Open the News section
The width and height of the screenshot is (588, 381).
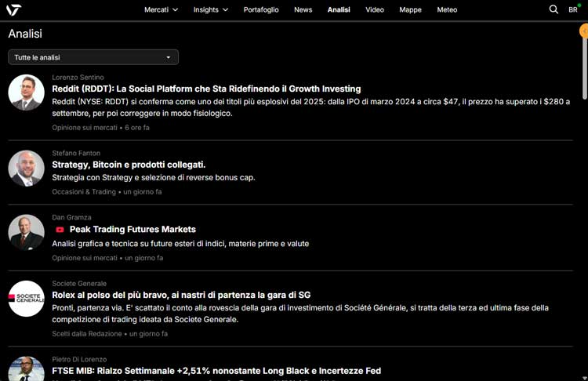pyautogui.click(x=303, y=9)
